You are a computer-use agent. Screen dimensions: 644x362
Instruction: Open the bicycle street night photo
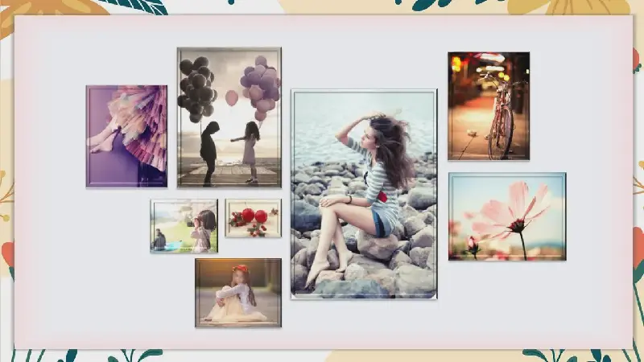489,106
